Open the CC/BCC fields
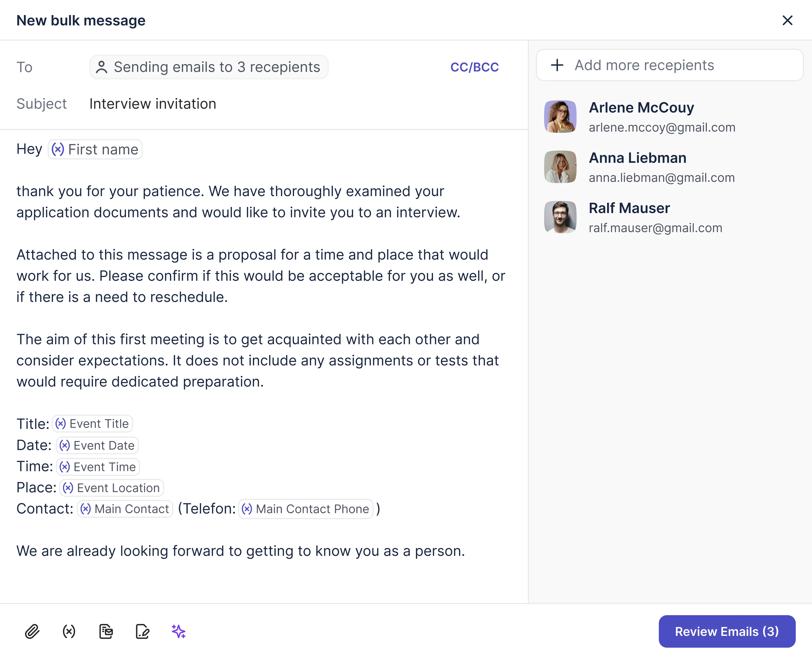Image resolution: width=812 pixels, height=660 pixels. [474, 67]
